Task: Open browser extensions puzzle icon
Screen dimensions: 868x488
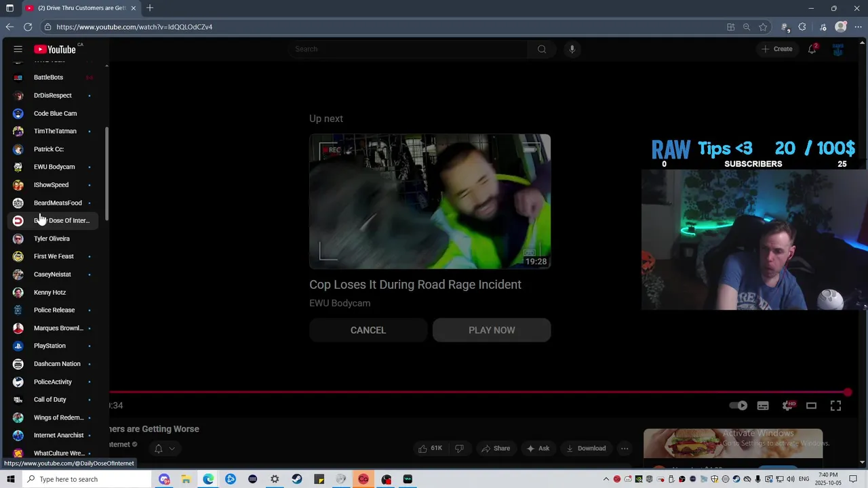Action: tap(802, 27)
